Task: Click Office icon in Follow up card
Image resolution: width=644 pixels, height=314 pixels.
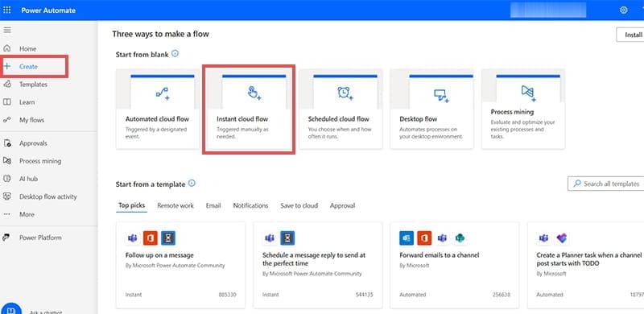Action: click(x=151, y=238)
